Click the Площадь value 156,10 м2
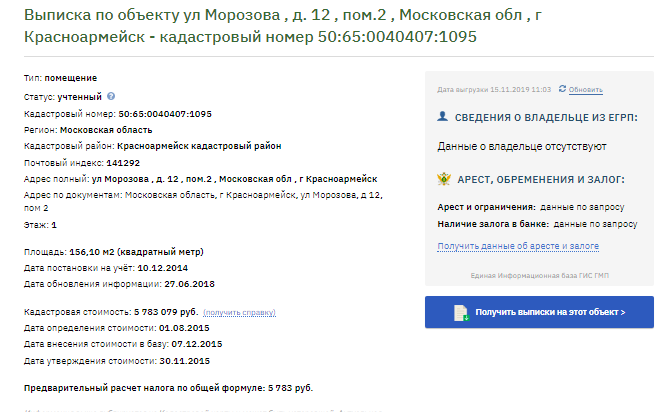Screen dimensions: 671x412 [137, 252]
